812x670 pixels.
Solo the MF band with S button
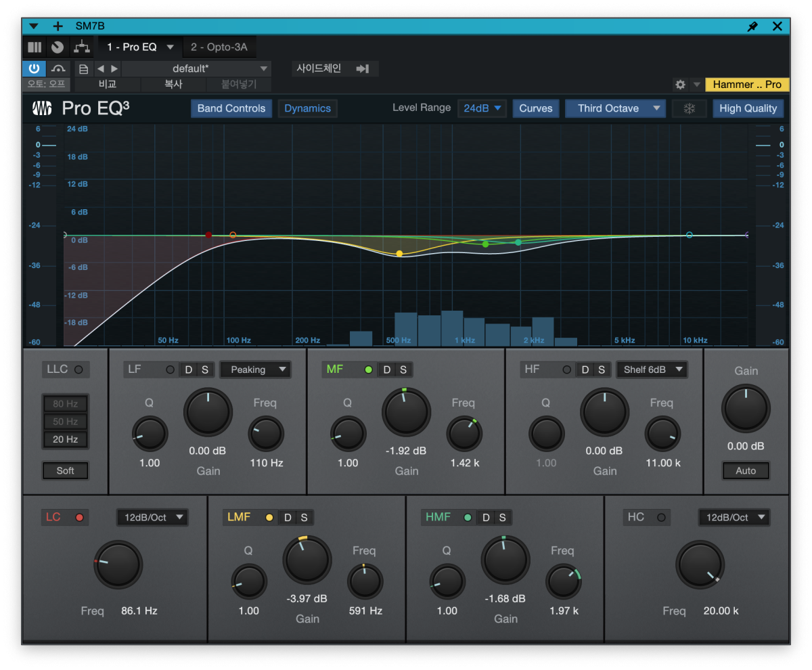[x=403, y=370]
